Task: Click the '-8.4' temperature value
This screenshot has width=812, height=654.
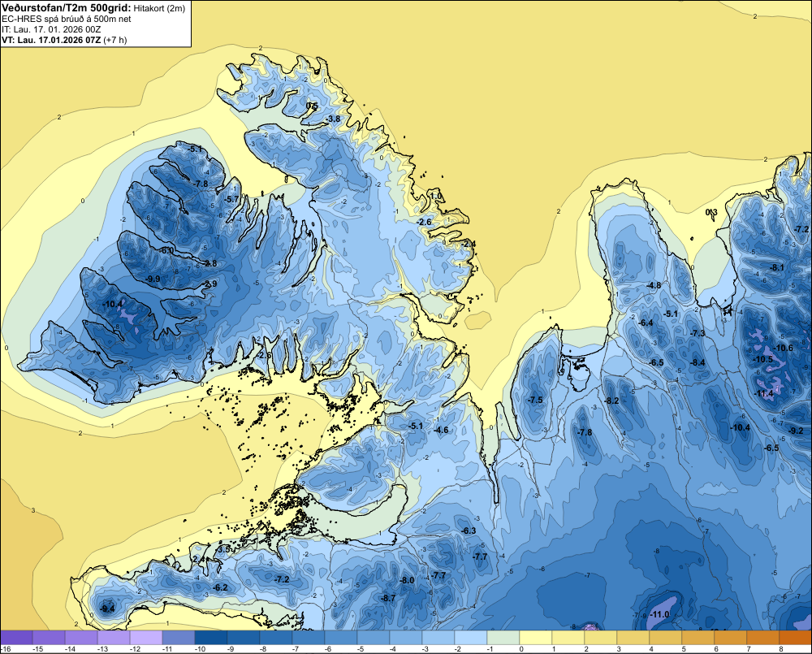Action: (697, 362)
